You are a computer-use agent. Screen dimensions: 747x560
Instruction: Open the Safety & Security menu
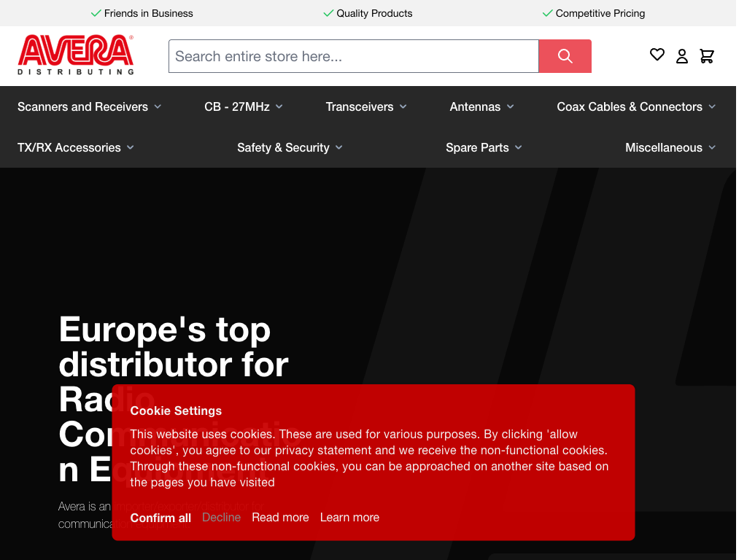coord(290,147)
